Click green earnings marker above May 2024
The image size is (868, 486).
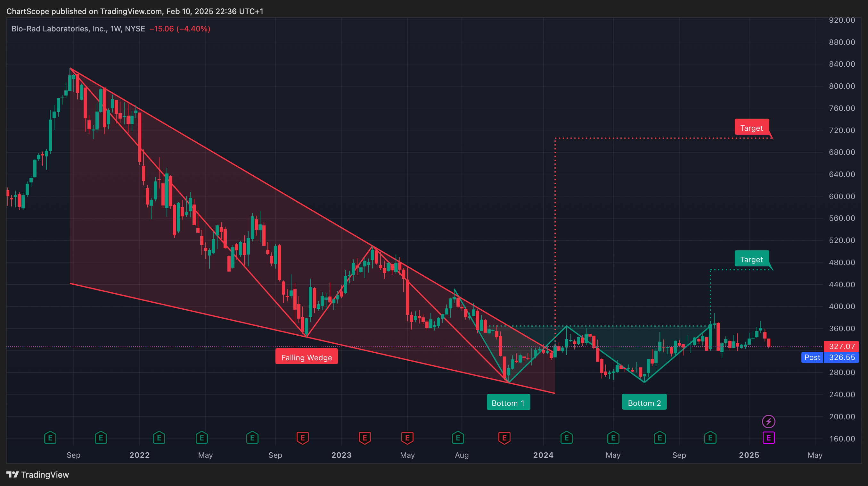pos(613,438)
